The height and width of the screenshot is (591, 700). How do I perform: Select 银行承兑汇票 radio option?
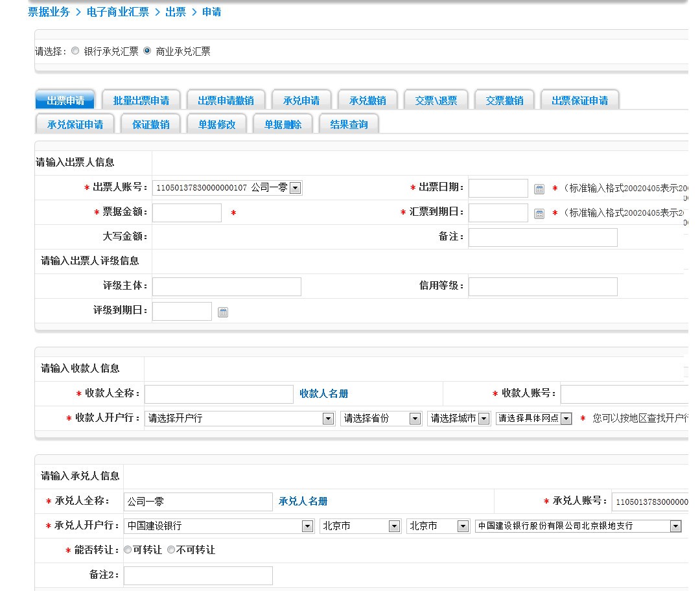[75, 51]
